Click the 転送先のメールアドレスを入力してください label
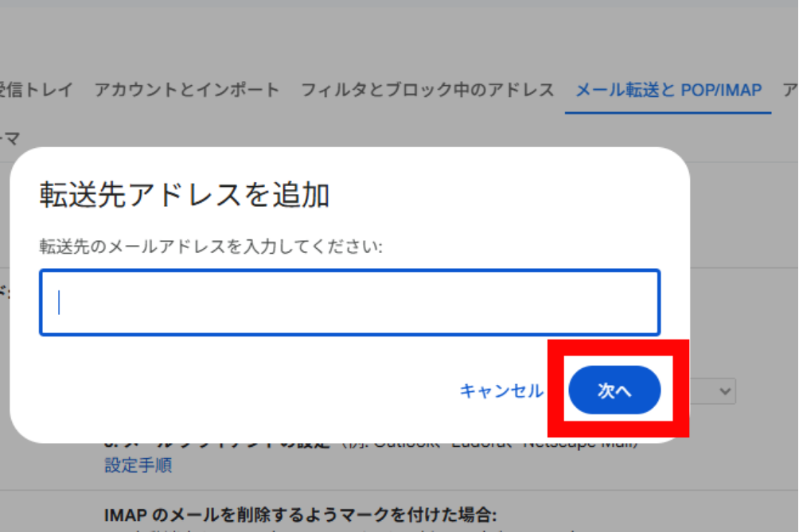This screenshot has height=532, width=799. click(x=211, y=247)
